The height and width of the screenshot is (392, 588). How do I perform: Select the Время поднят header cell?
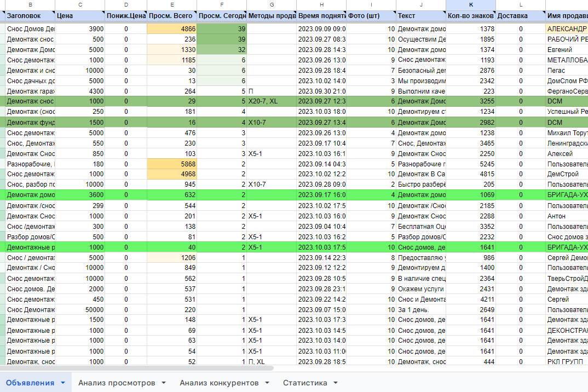tap(321, 16)
